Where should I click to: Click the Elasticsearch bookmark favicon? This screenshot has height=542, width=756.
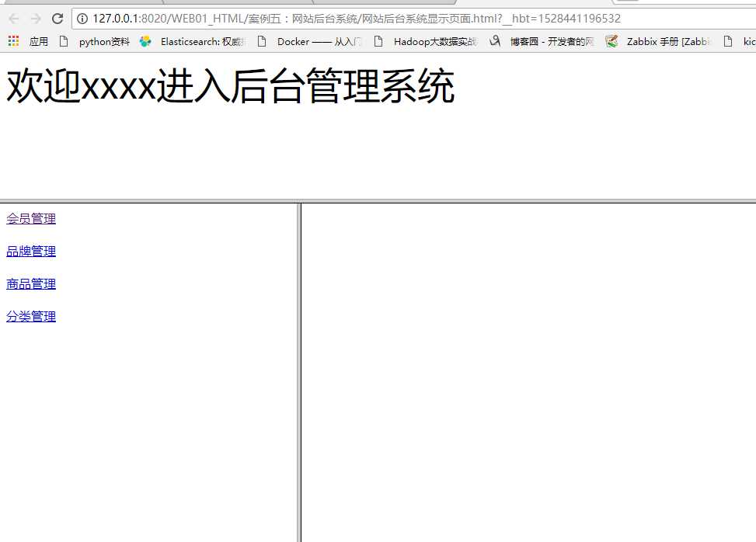point(145,41)
